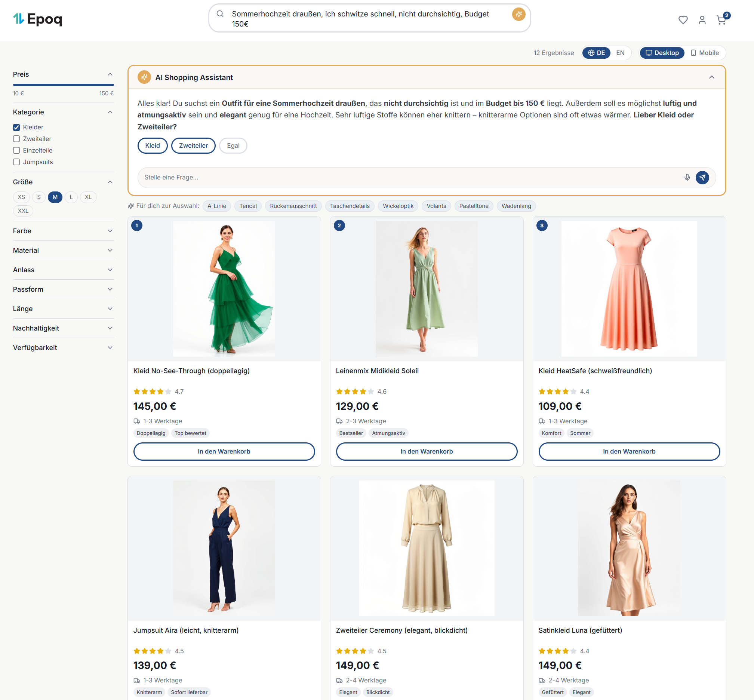Open Zweiteiler Ceremony product image

(427, 548)
